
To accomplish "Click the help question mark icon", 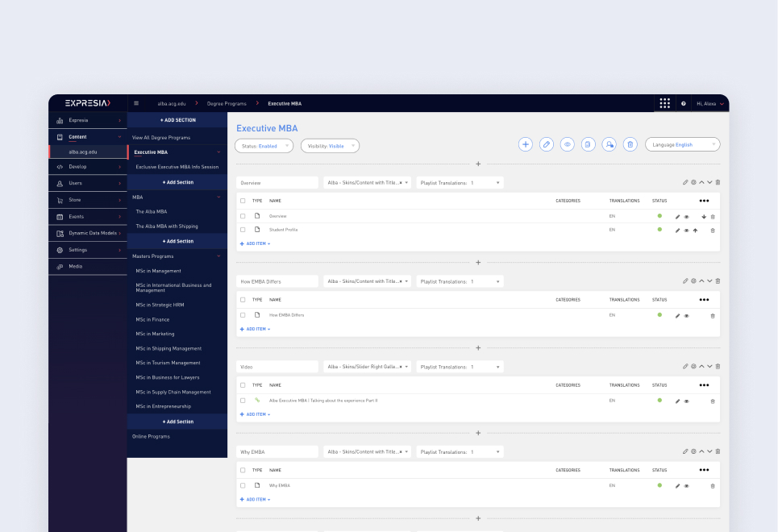I will [x=684, y=104].
